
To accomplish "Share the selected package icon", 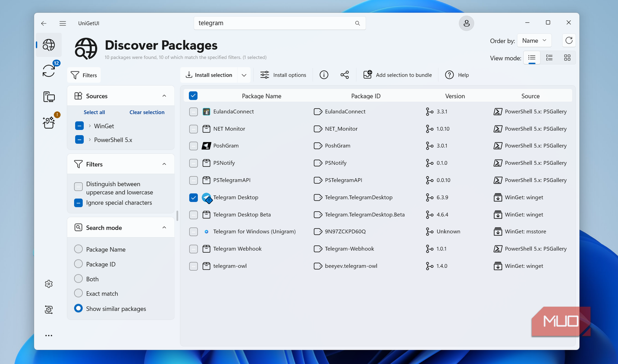I will coord(345,75).
